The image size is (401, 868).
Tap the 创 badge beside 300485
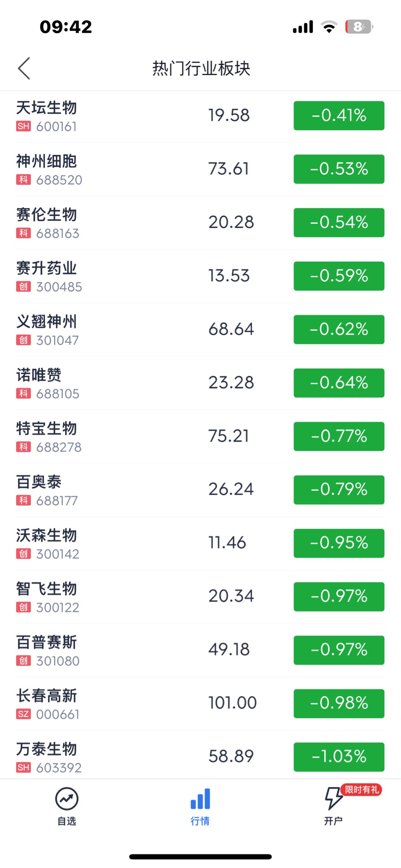click(x=23, y=287)
